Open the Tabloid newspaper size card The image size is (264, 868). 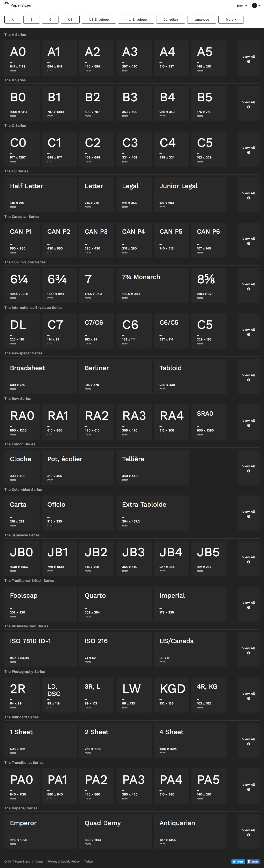tap(190, 376)
